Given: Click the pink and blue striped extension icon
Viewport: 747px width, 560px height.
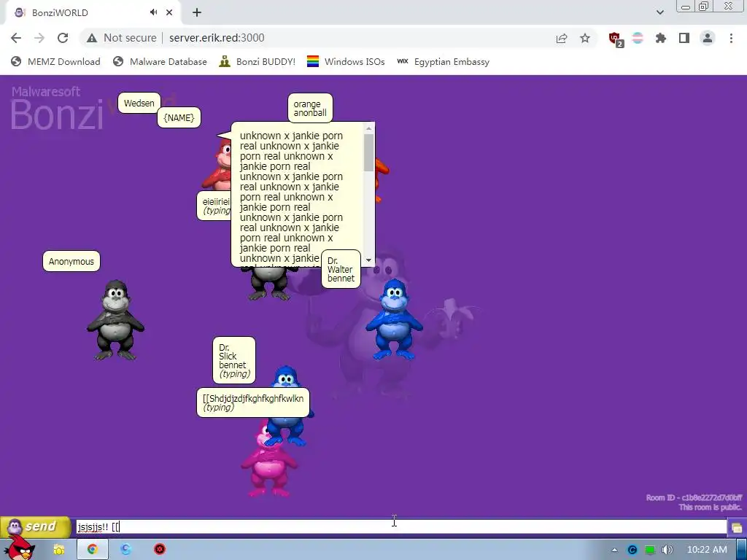Looking at the screenshot, I should (638, 38).
